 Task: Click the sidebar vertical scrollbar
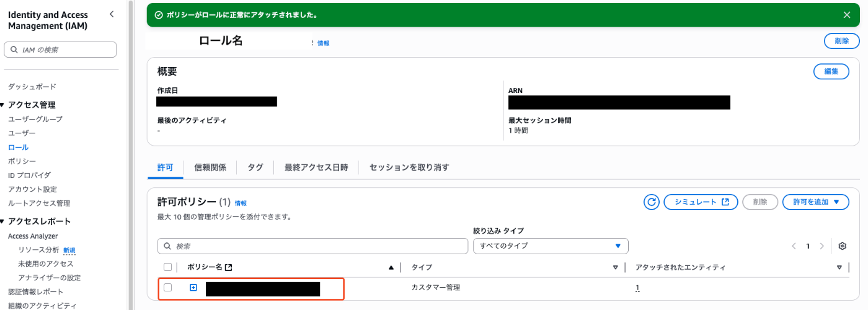pos(130,155)
